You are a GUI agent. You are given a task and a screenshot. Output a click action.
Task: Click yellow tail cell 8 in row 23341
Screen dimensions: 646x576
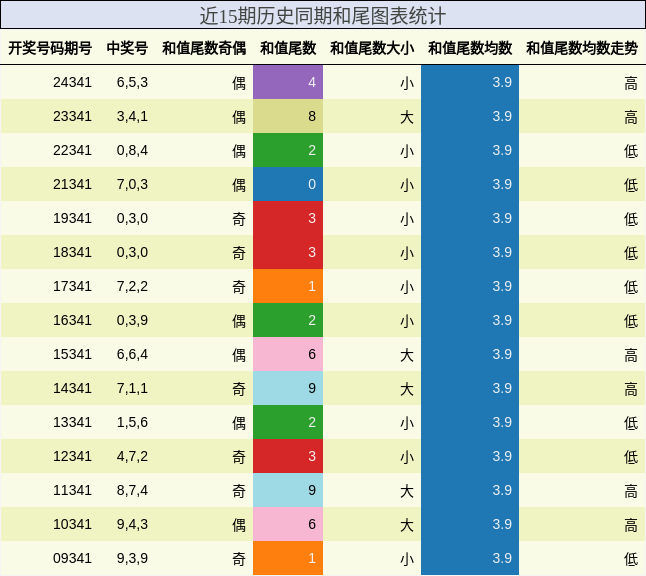tap(288, 116)
